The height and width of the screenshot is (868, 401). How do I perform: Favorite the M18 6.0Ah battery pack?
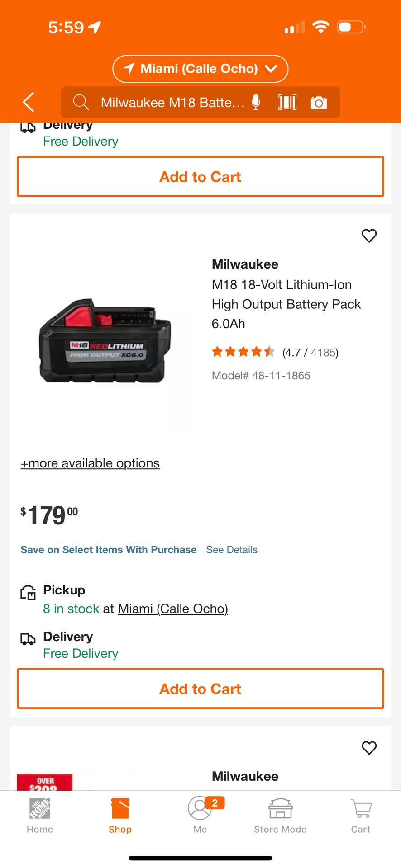point(369,236)
